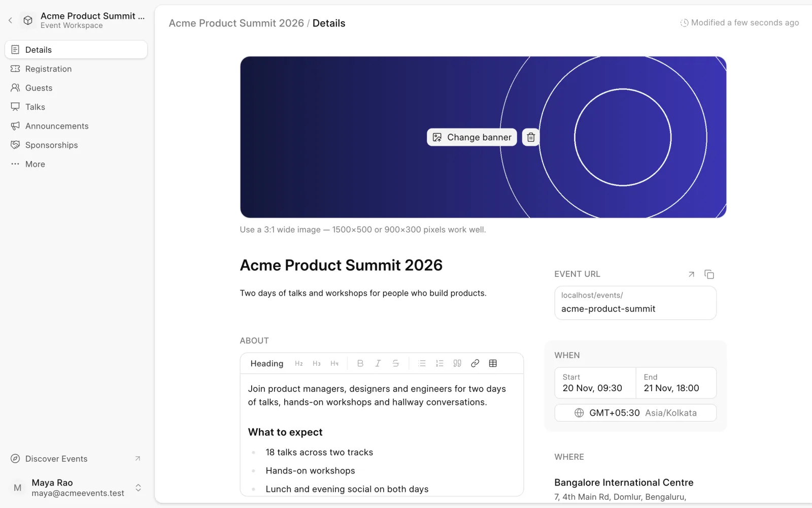The width and height of the screenshot is (812, 508).
Task: Click the What to expect heading text
Action: tap(285, 432)
